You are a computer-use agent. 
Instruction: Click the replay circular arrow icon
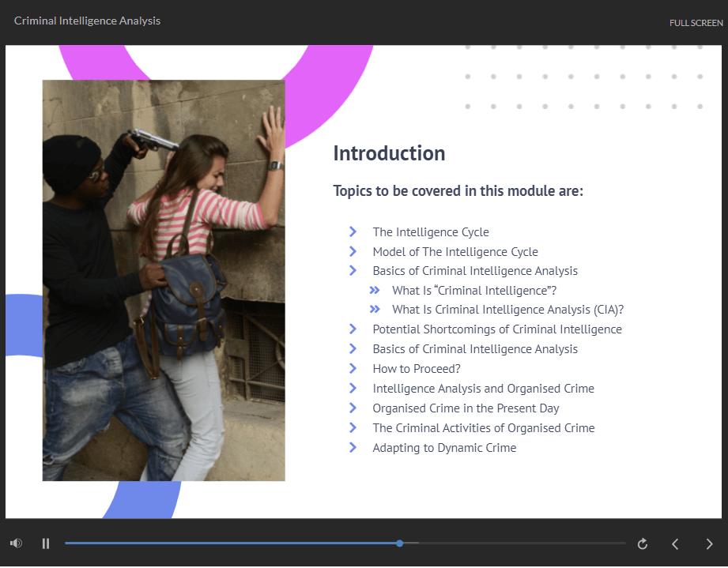[643, 544]
